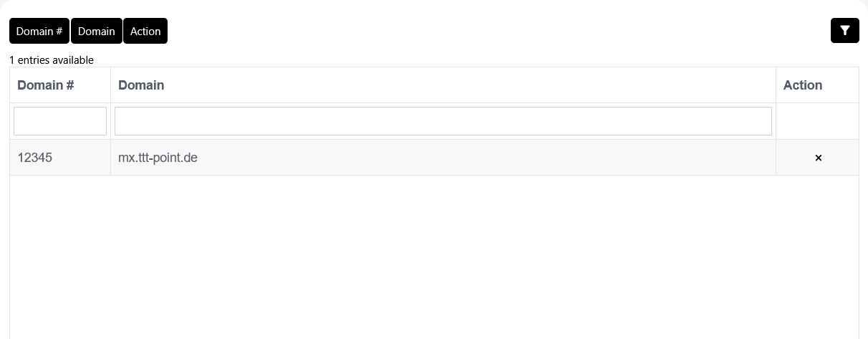The image size is (868, 339).
Task: Toggle the 'Domain #' column visibility button
Action: point(39,31)
